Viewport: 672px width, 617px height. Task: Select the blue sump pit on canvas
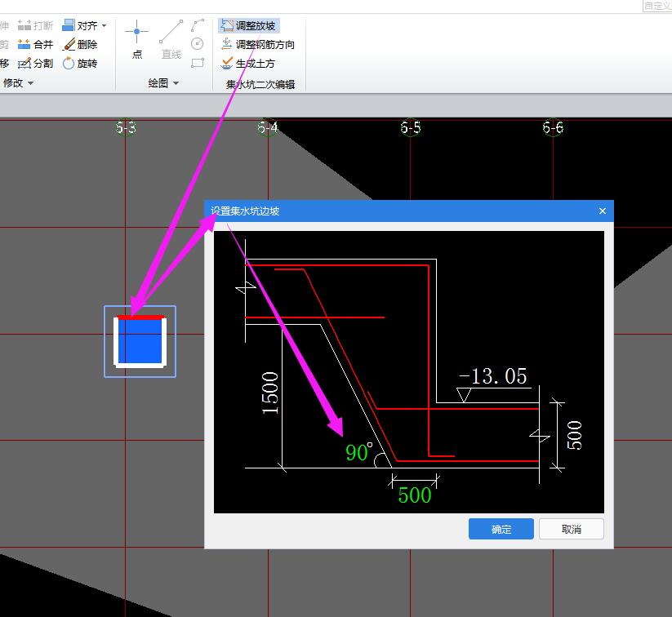[x=141, y=343]
